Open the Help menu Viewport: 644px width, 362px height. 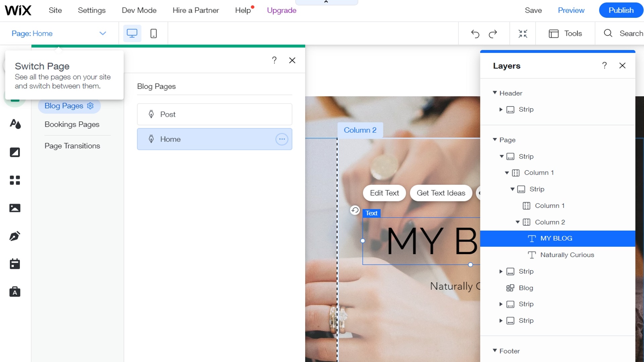[243, 10]
